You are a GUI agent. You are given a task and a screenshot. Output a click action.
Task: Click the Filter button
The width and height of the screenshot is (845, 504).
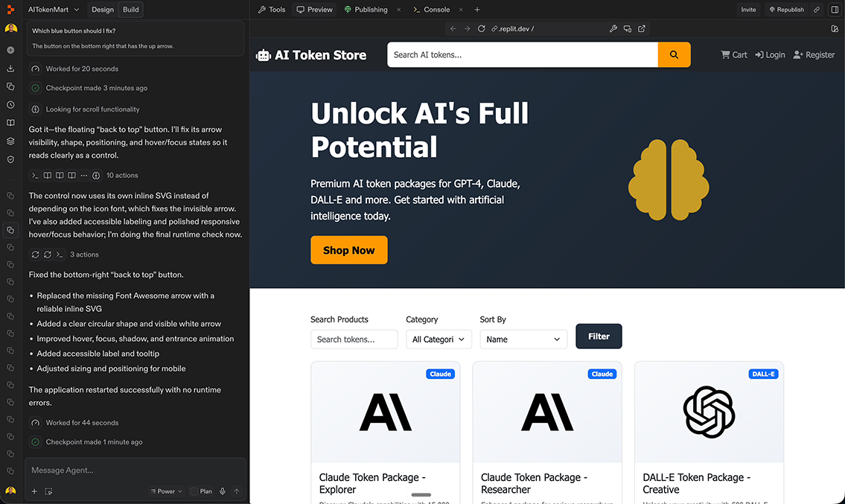coord(599,336)
